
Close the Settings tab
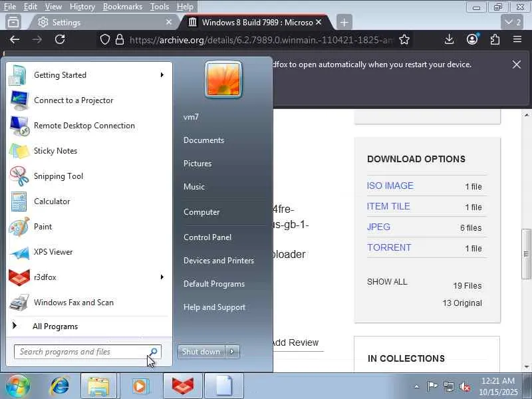click(169, 23)
